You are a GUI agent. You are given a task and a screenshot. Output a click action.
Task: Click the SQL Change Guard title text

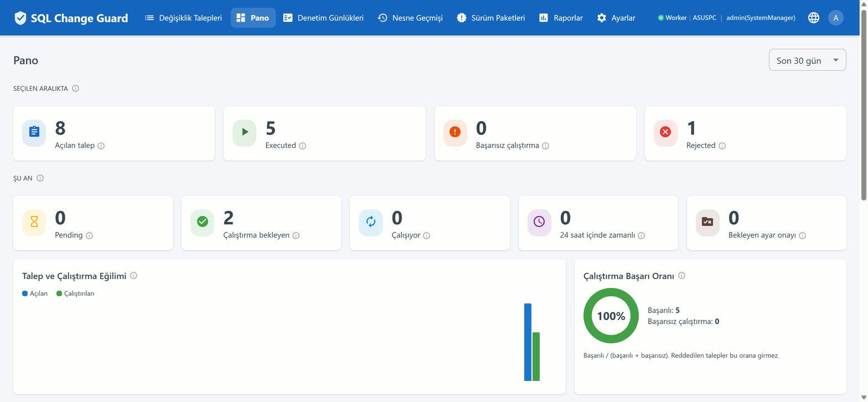tap(79, 18)
